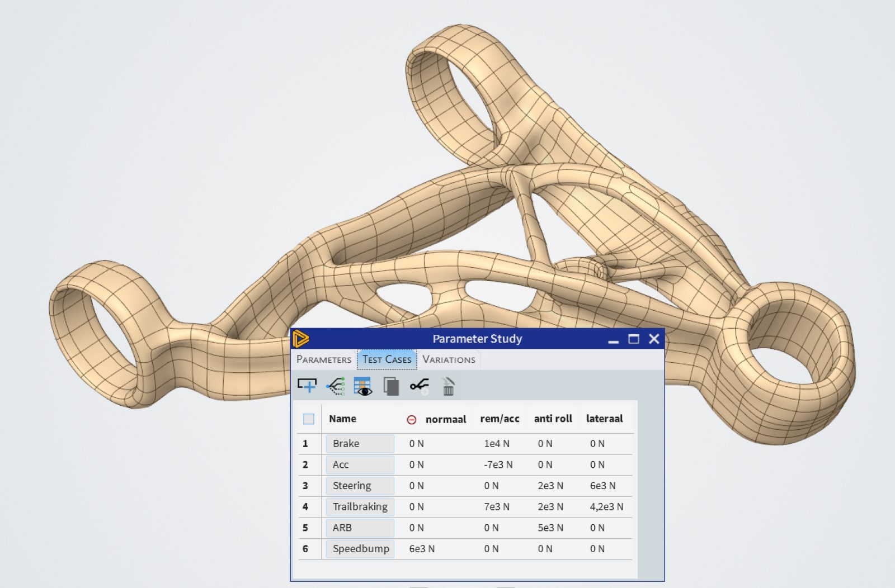Screen dimensions: 895x588
Task: Click the table column visibility icon
Action: click(x=364, y=385)
